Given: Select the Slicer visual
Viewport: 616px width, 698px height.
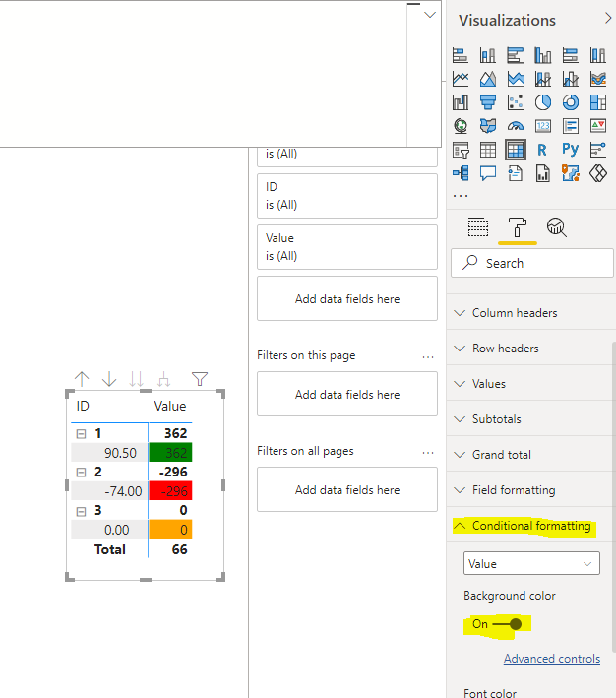Looking at the screenshot, I should tap(461, 150).
